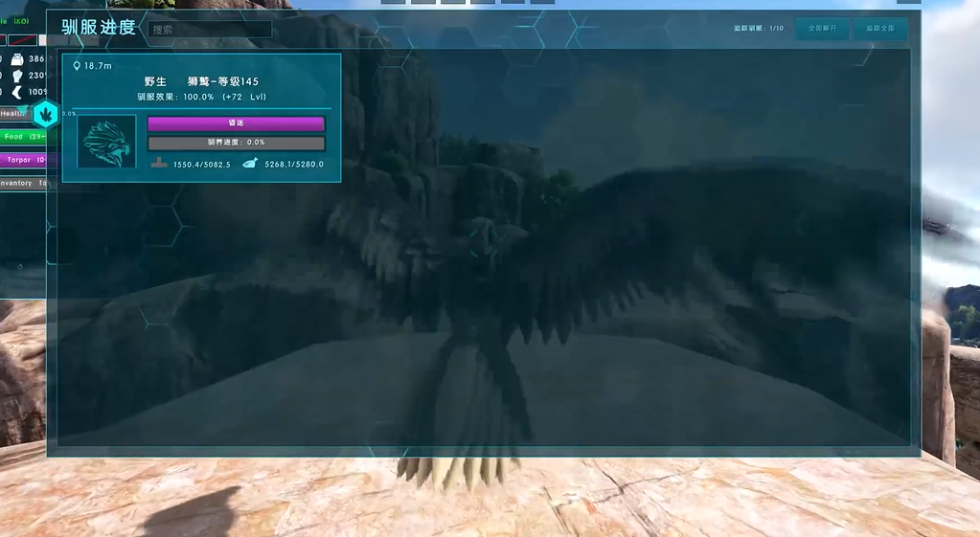Click the fish food icon beside 5268.1/5280.0
The width and height of the screenshot is (980, 537).
[250, 164]
